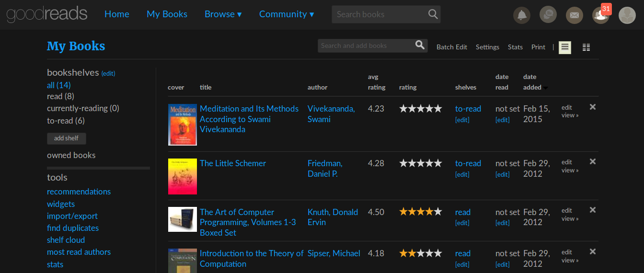The width and height of the screenshot is (644, 273).
Task: Expand the Browse dropdown menu
Action: click(223, 14)
